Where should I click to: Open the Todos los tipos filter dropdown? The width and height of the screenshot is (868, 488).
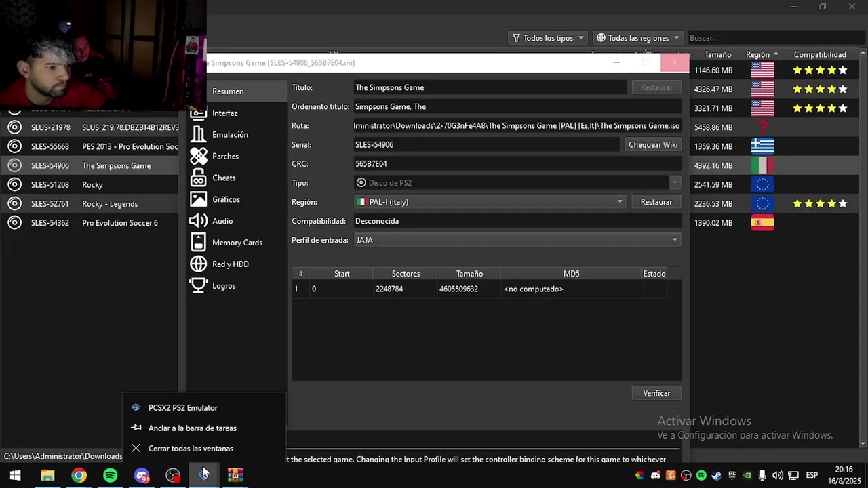coord(548,38)
